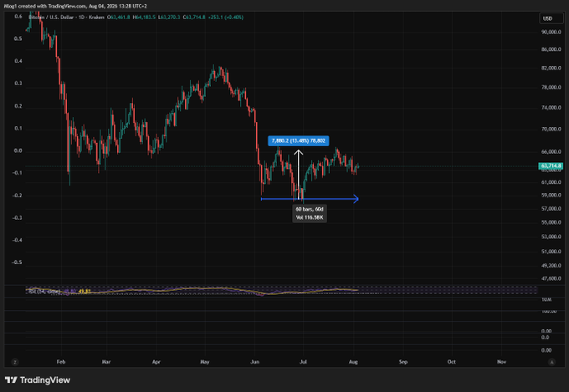Viewport: 569px width, 392px height.
Task: Select the blue price range label 7,880.2 (13.48%)
Action: (298, 140)
